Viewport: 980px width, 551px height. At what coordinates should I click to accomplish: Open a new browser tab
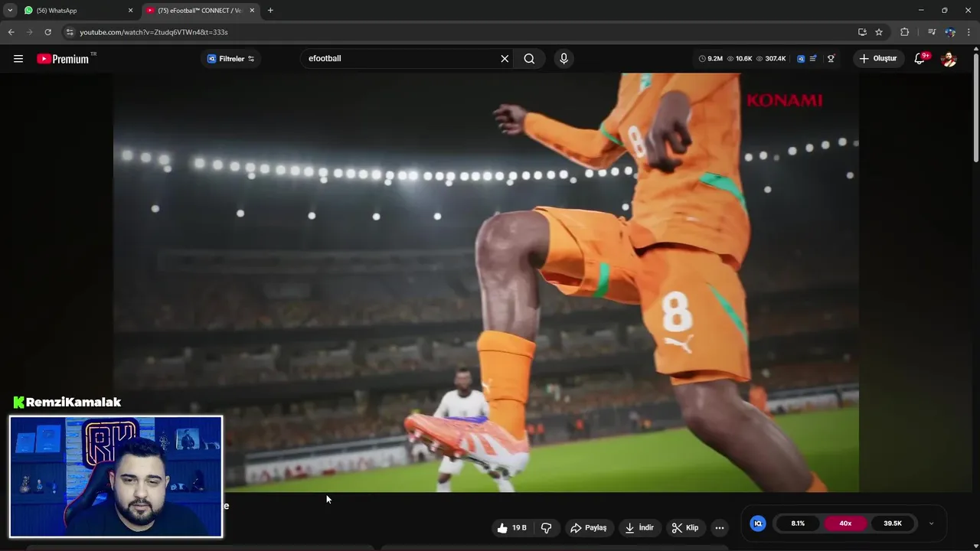point(270,11)
